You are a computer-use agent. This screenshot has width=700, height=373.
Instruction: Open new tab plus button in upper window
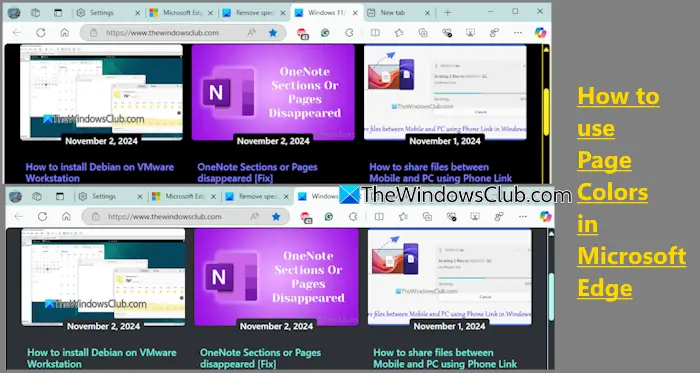[x=447, y=13]
